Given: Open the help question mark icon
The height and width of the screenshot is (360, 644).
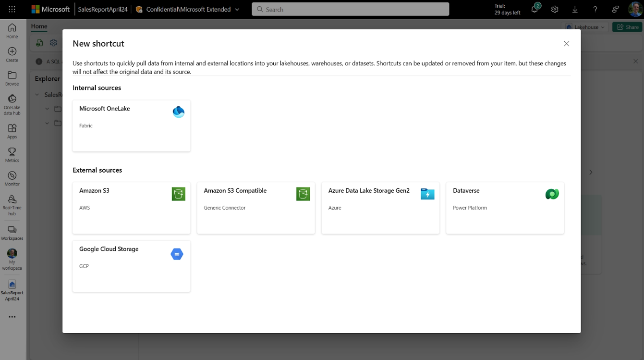Looking at the screenshot, I should pyautogui.click(x=595, y=10).
